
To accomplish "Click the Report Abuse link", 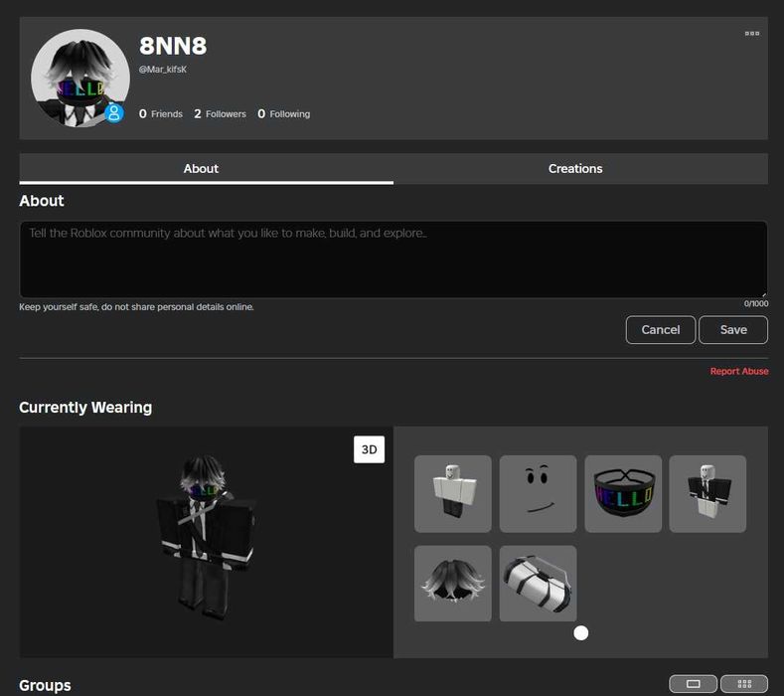I will tap(739, 371).
